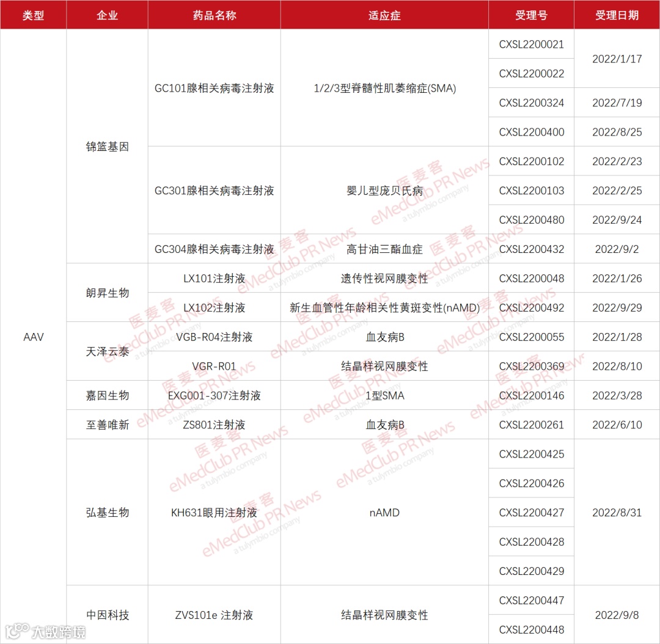Screen dimensions: 660x644
Task: Select ZS801注射液 drug cell
Action: (215, 425)
